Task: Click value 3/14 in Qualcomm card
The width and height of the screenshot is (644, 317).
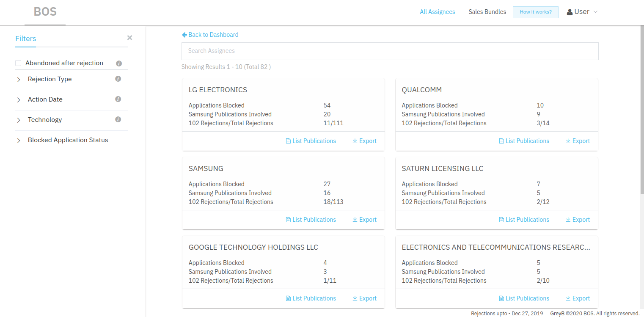Action: [543, 123]
